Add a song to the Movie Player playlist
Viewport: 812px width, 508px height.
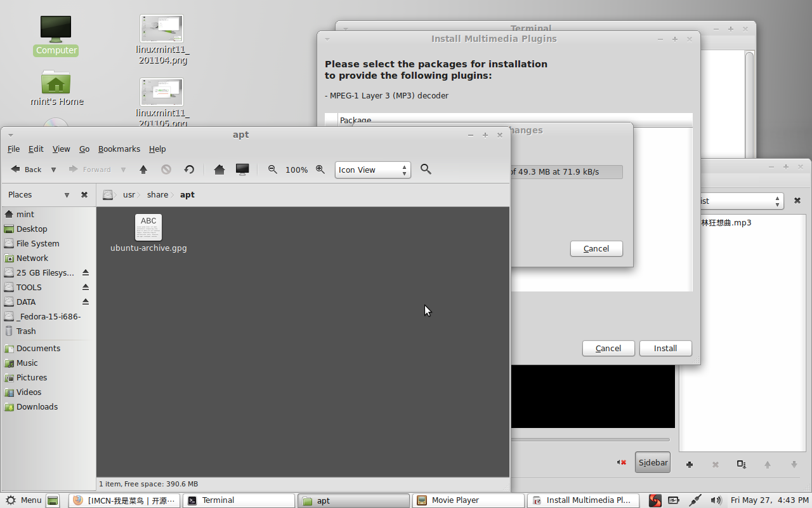[690, 465]
